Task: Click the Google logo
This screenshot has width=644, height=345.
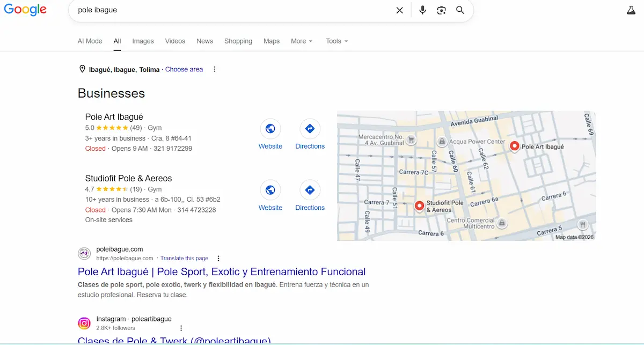Action: point(25,10)
